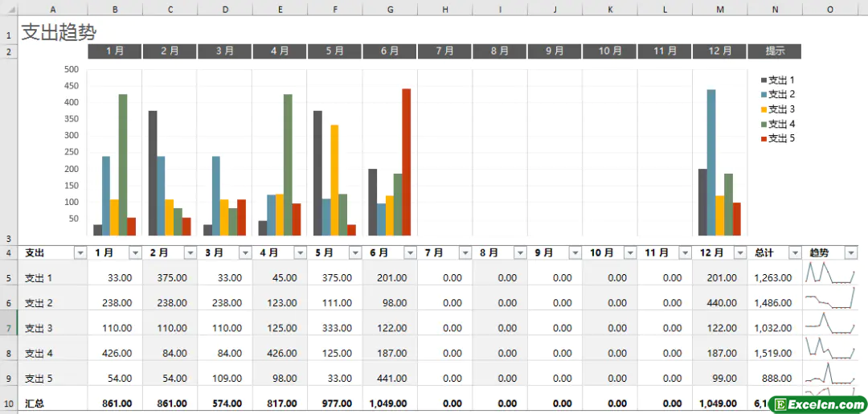
Task: Click the 1月 dark banner above chart
Action: click(115, 51)
